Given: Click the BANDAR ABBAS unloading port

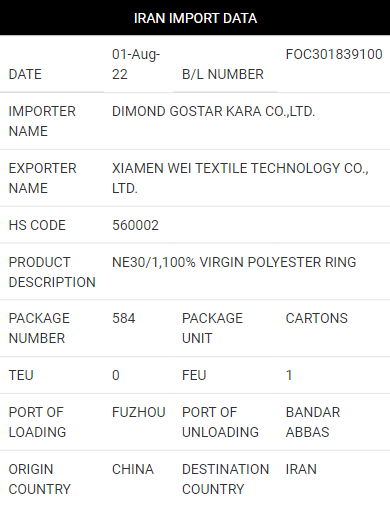Looking at the screenshot, I should pyautogui.click(x=313, y=422).
